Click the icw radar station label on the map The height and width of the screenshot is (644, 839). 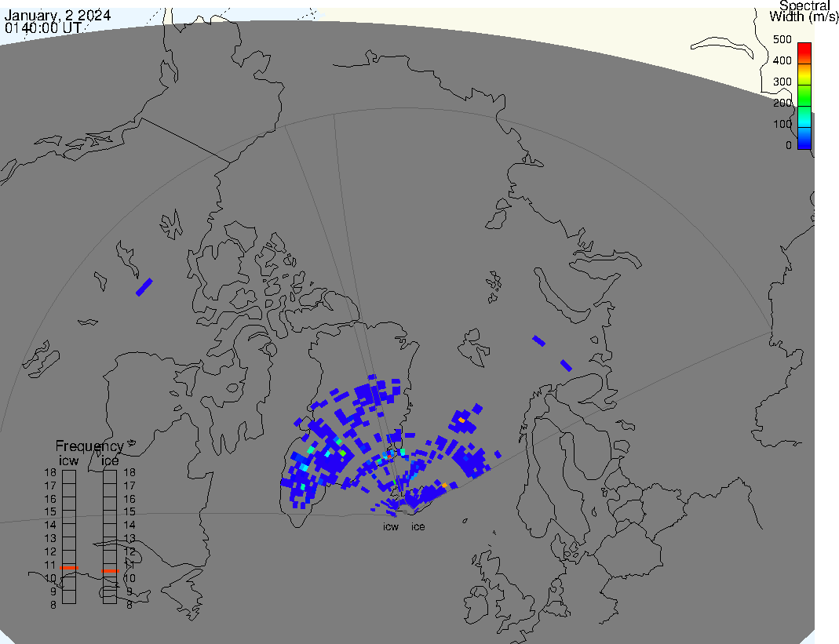391,526
